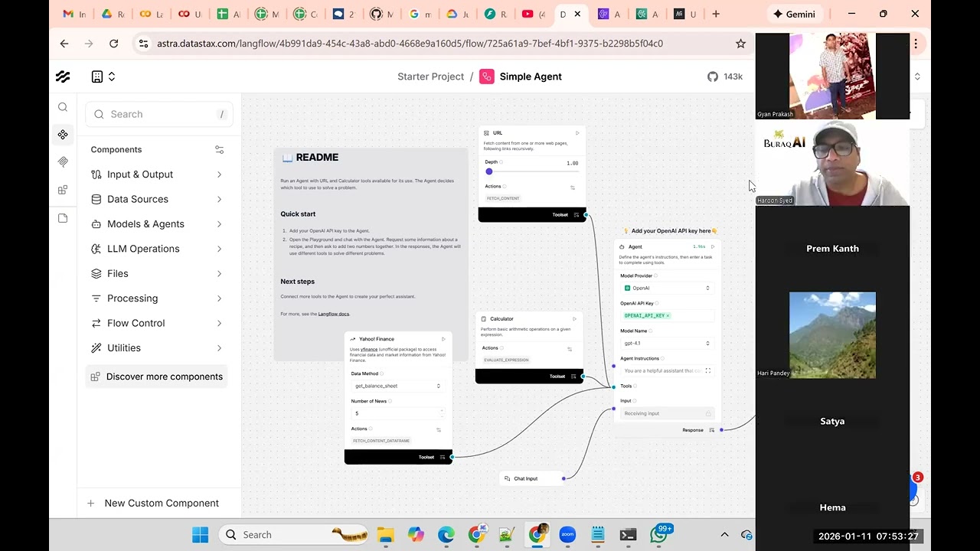Screen dimensions: 980x551
Task: Open the GitHub 143k stars link
Action: pos(725,77)
